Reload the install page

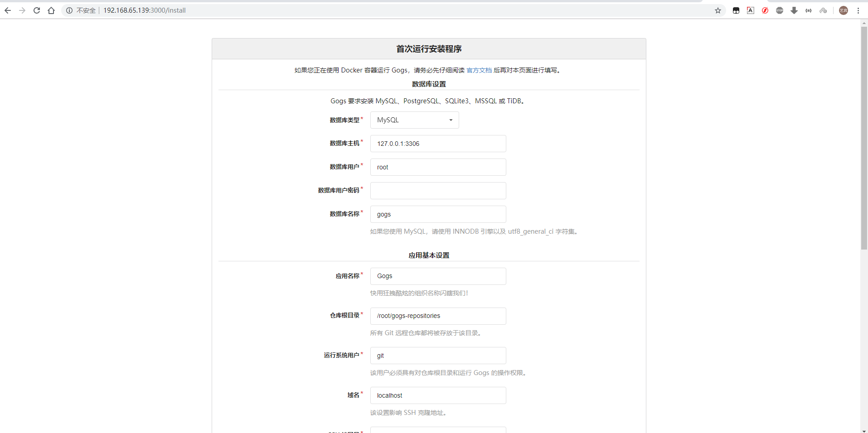tap(37, 10)
